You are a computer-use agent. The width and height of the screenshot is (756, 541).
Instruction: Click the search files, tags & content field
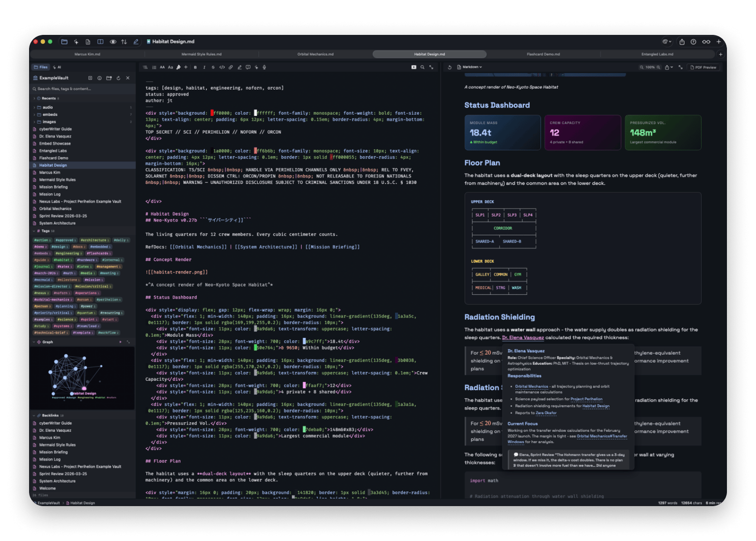tap(82, 89)
